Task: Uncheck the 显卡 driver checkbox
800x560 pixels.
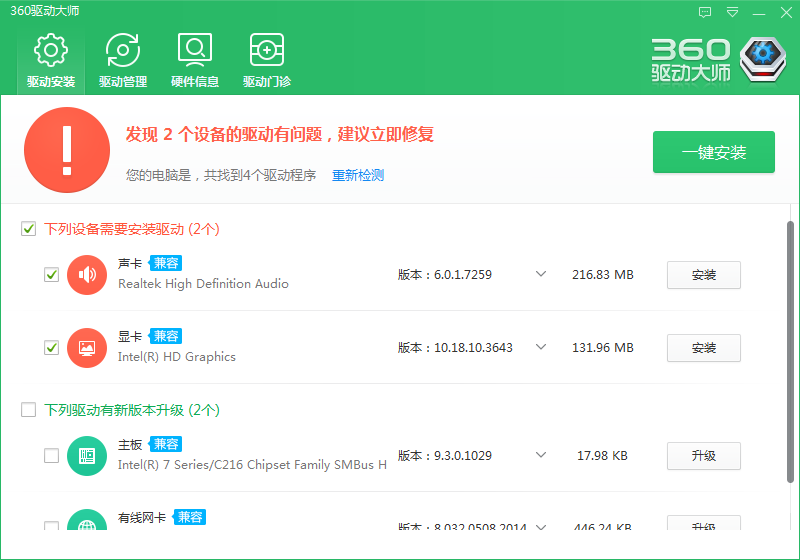Action: [52, 348]
